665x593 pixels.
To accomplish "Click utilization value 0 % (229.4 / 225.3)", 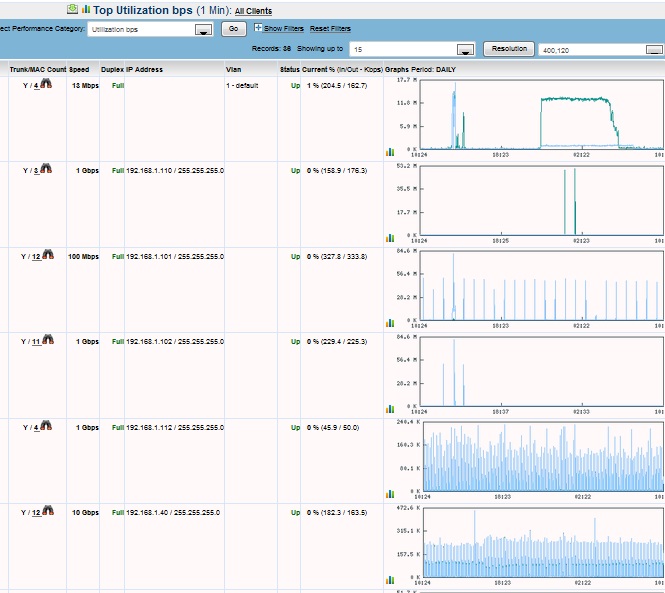I will pos(337,341).
